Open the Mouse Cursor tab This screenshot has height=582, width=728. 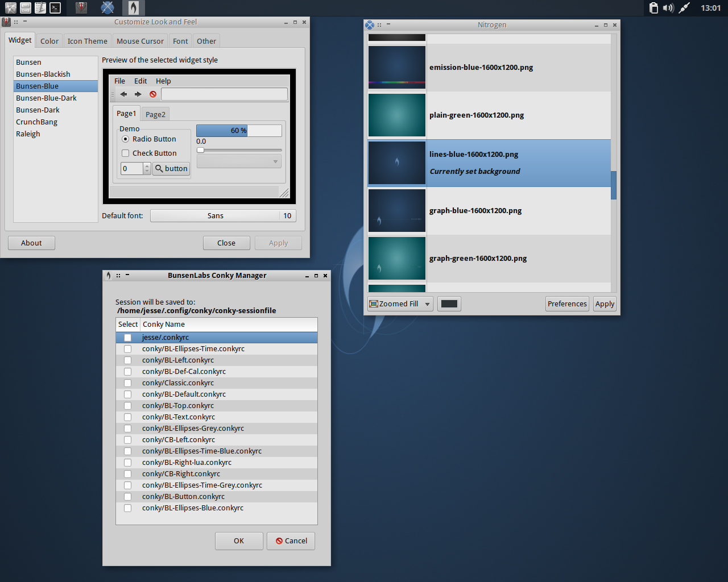pyautogui.click(x=140, y=41)
